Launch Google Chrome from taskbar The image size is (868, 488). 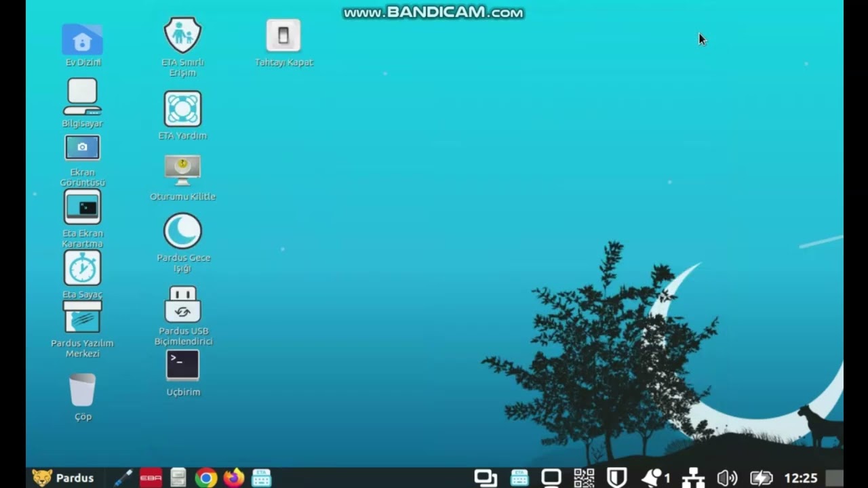205,478
